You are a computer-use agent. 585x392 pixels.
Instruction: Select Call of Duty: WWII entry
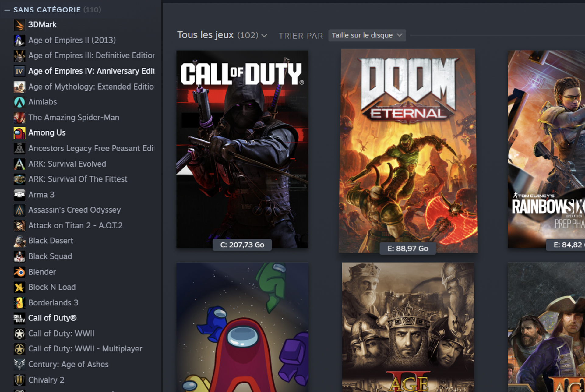(x=61, y=334)
